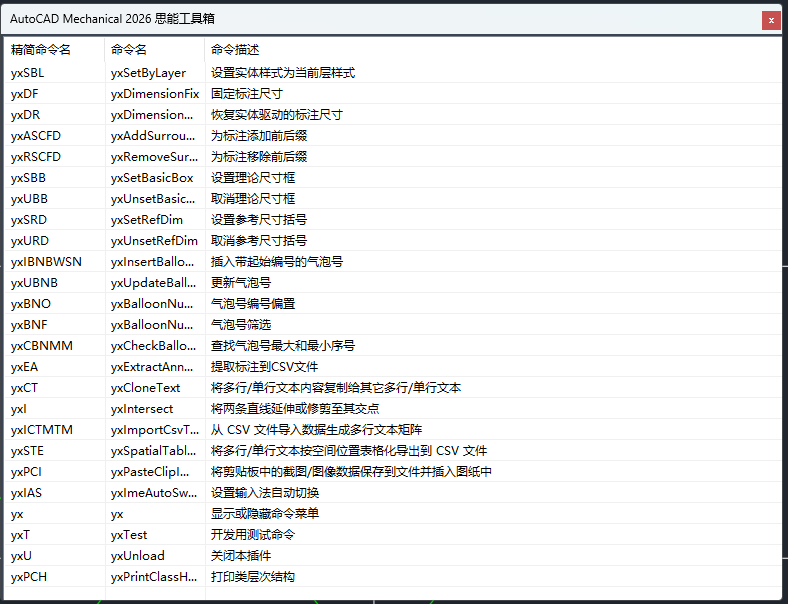Viewport: 788px width, 604px height.
Task: Click description 从 CSV 文件导入数据生成多行文本矩阵
Action: pyautogui.click(x=317, y=430)
